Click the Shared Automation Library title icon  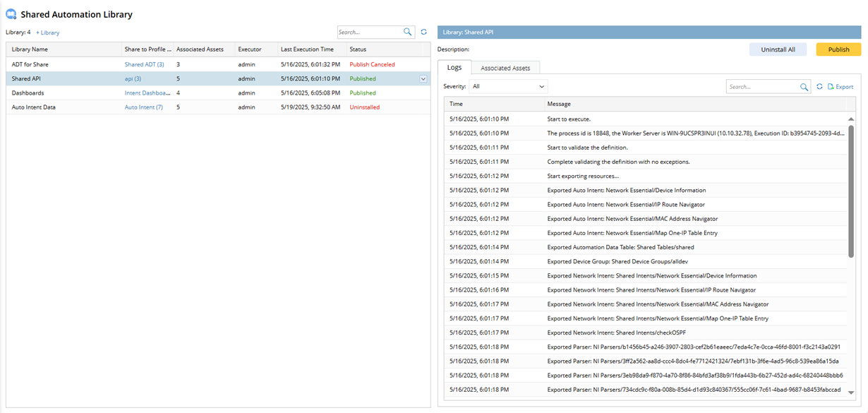11,14
